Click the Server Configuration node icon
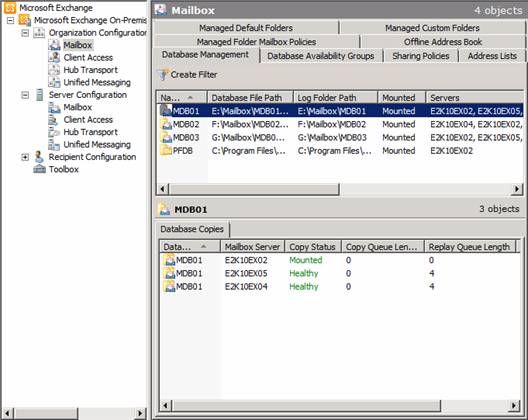The image size is (528, 420). click(39, 95)
